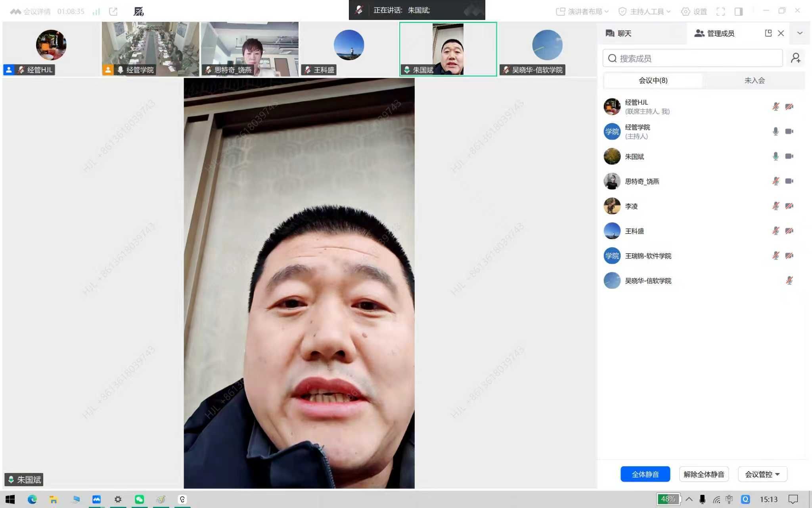
Task: Select 思特奇_饶燕 video thumbnail
Action: click(250, 49)
